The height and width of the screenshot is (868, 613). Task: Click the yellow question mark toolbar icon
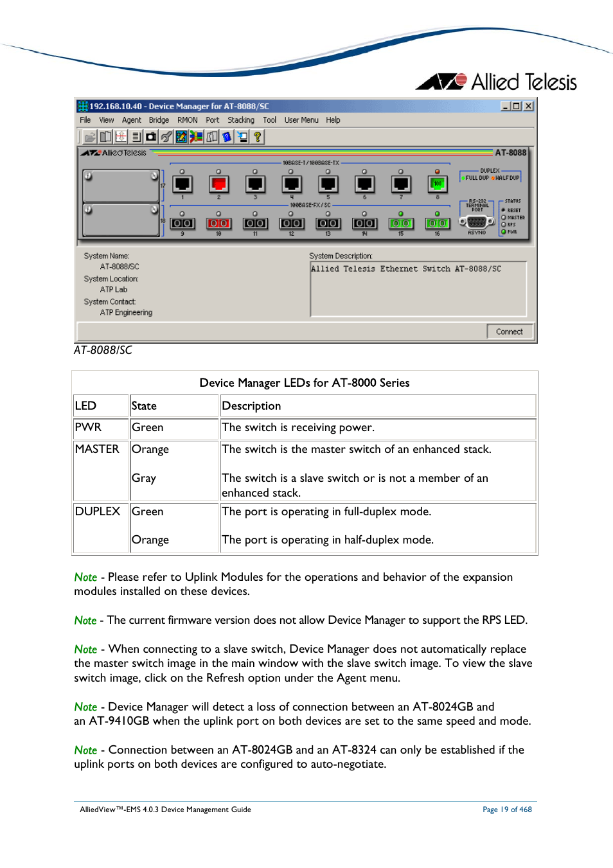[258, 137]
